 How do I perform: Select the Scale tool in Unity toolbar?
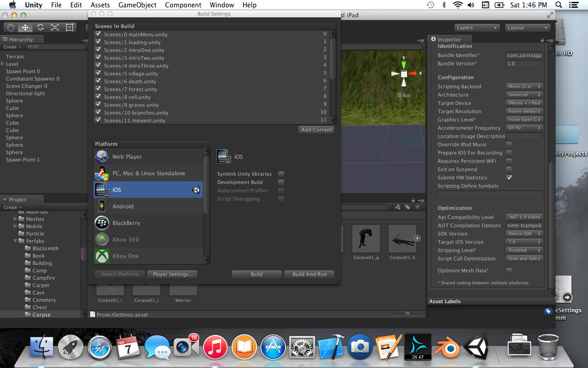pyautogui.click(x=55, y=28)
